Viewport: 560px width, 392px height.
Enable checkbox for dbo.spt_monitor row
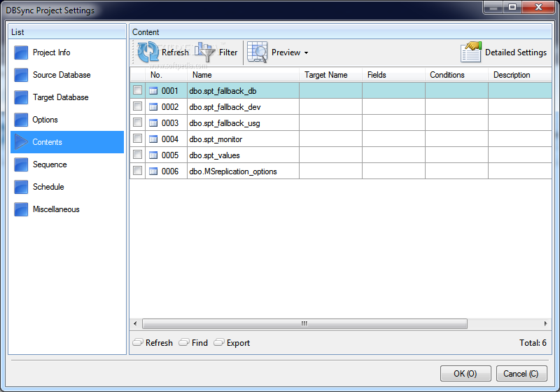click(137, 139)
